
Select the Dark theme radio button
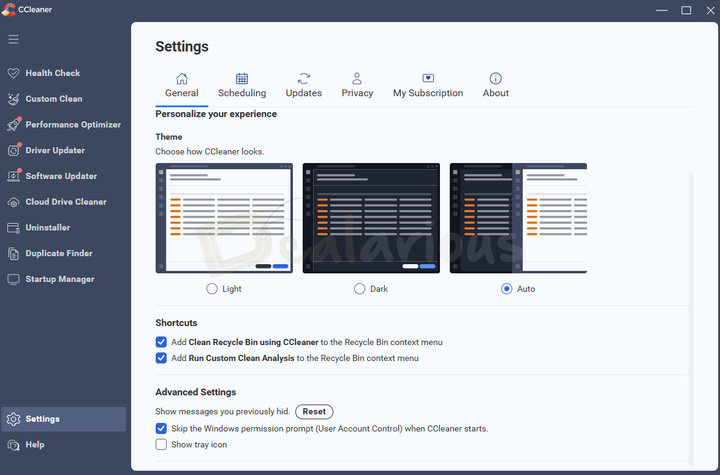coord(360,288)
